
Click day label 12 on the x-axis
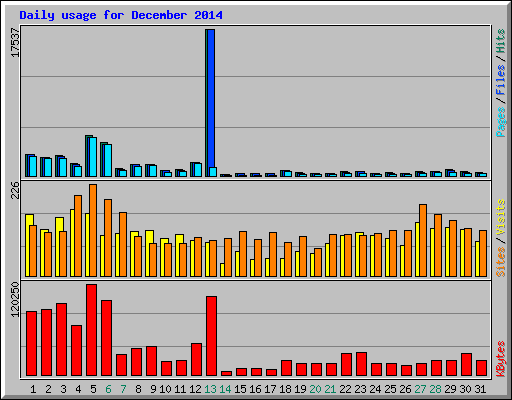pyautogui.click(x=195, y=389)
